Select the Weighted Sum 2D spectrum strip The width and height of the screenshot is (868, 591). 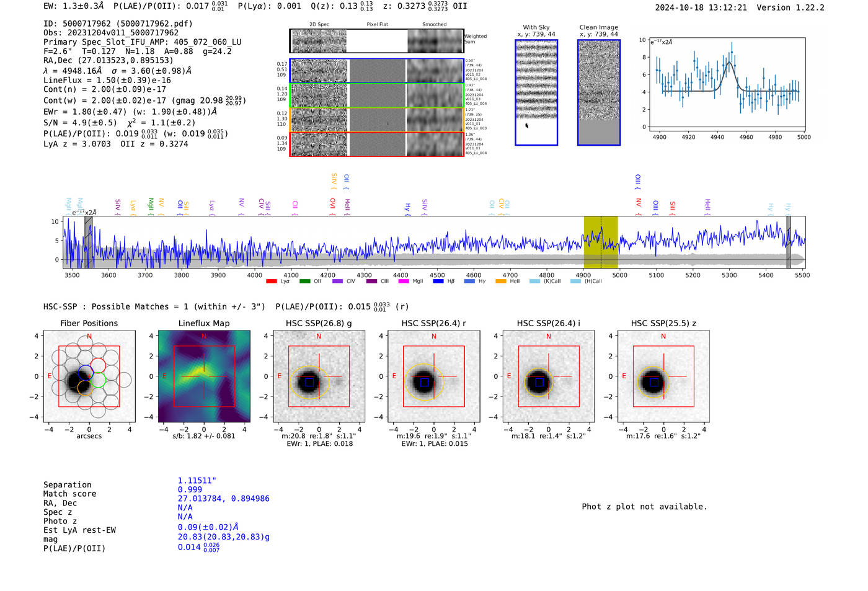click(x=376, y=41)
